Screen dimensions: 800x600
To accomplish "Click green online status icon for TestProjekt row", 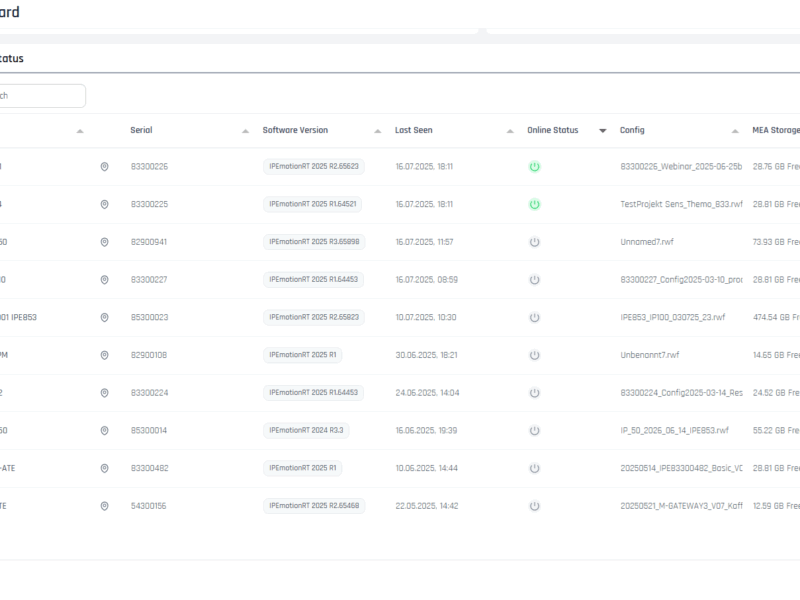I will point(534,204).
